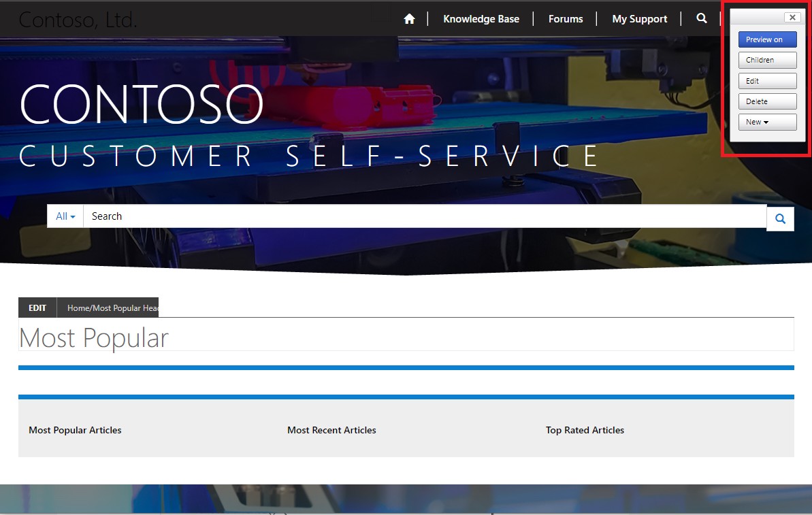Click the Most Popular heading text

click(x=94, y=338)
